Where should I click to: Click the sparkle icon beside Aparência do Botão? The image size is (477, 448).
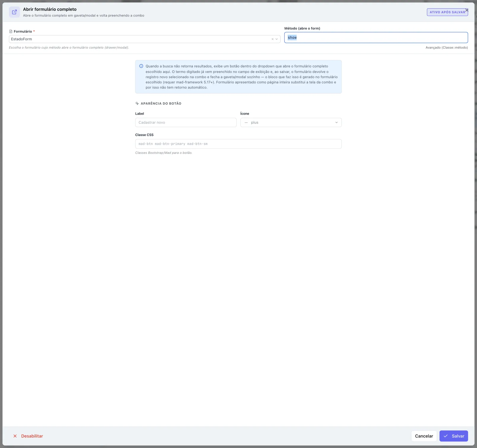coord(137,103)
